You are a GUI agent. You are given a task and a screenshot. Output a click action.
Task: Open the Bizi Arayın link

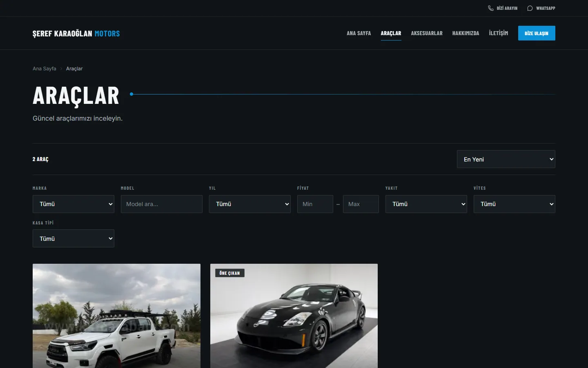(503, 8)
